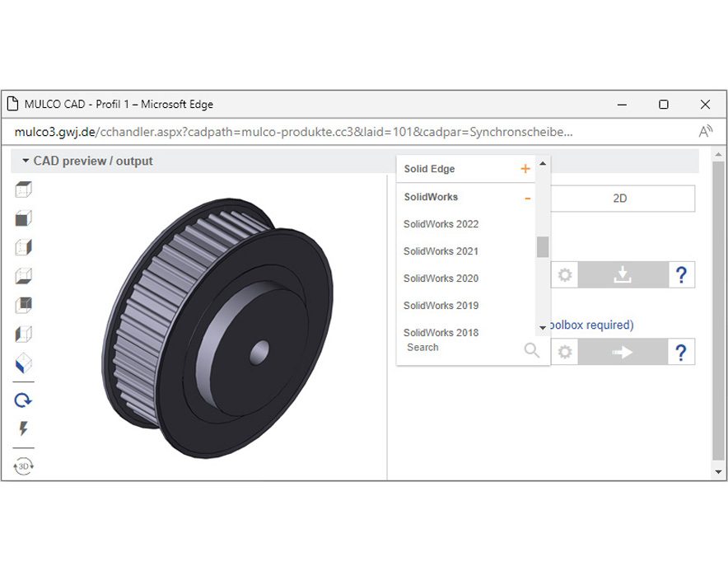Click the download CAD file button

point(623,274)
